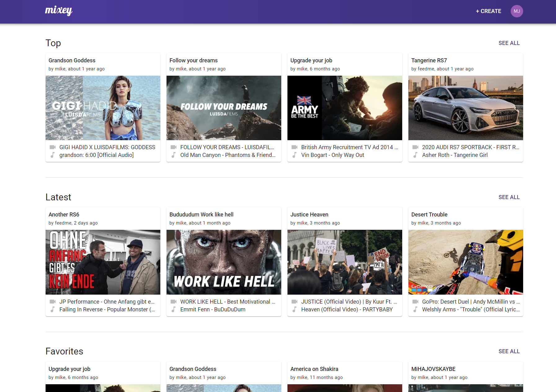Click the Desert Trouble card title

pos(429,215)
